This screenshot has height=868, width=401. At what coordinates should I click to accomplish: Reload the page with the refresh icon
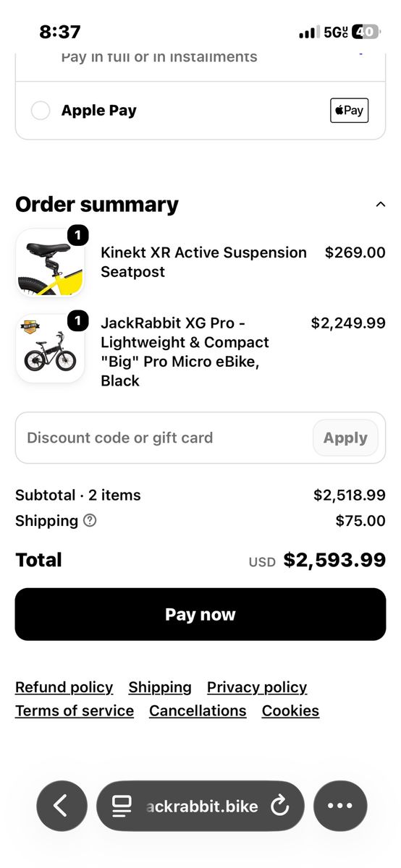tap(279, 806)
